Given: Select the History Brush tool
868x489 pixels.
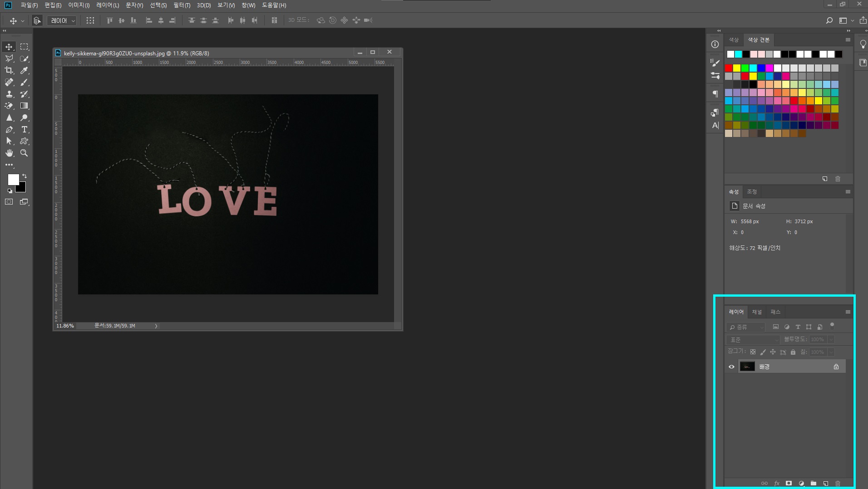Looking at the screenshot, I should click(24, 94).
